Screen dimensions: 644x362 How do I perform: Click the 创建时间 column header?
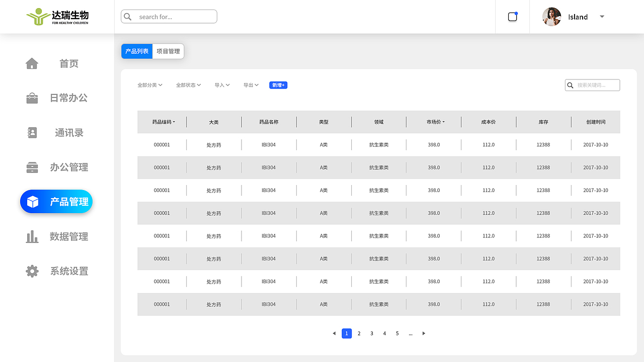pos(596,122)
